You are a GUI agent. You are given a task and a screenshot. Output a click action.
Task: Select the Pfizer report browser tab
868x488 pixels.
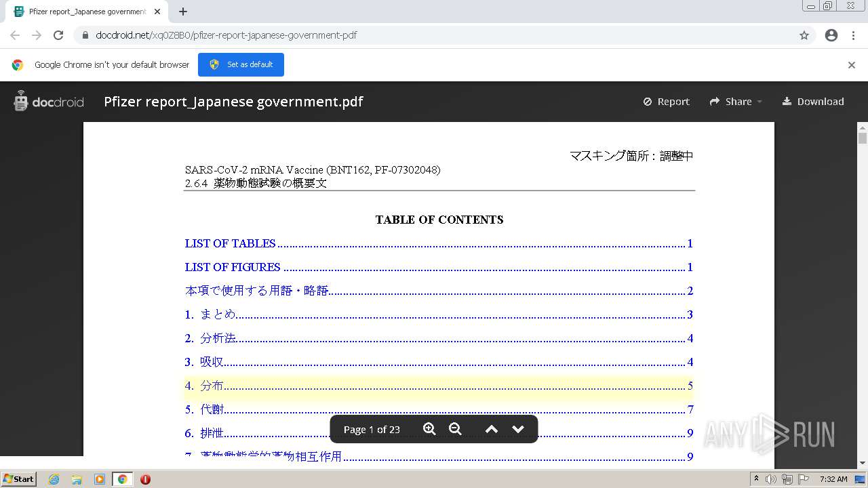[87, 12]
